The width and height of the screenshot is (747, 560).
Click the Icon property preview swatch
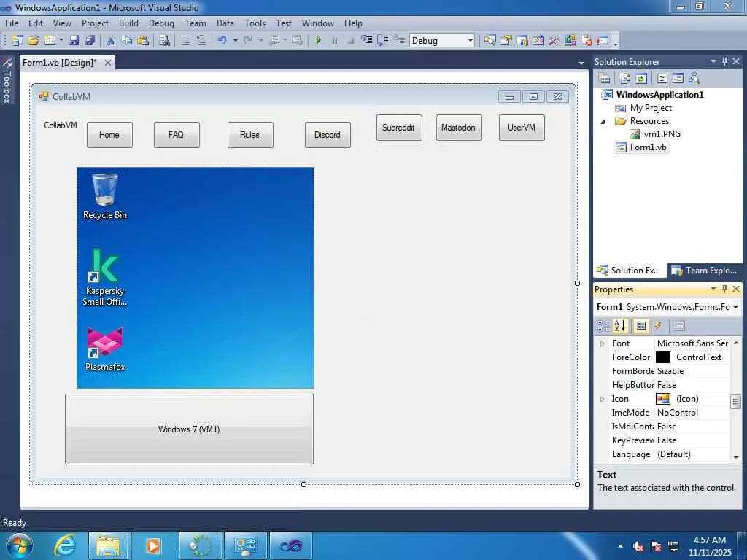[x=663, y=399]
